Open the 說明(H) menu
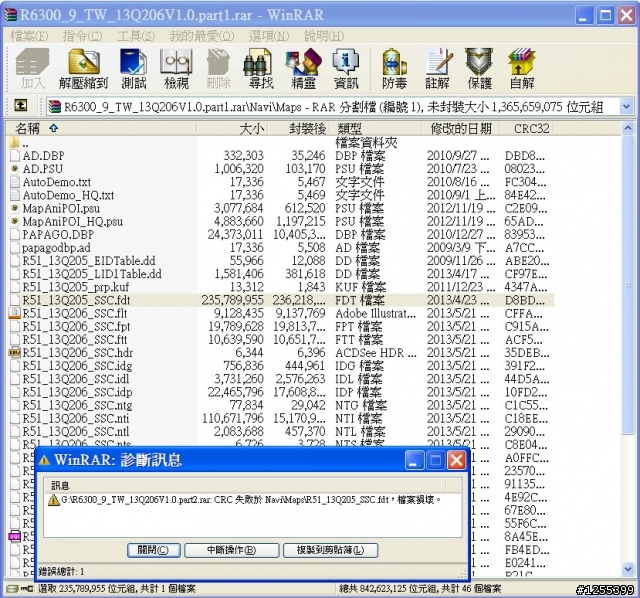 324,36
